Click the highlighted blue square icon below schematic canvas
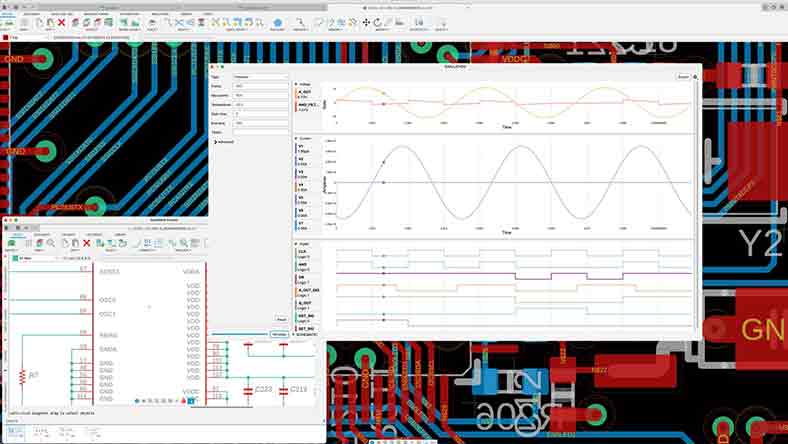 (191, 401)
